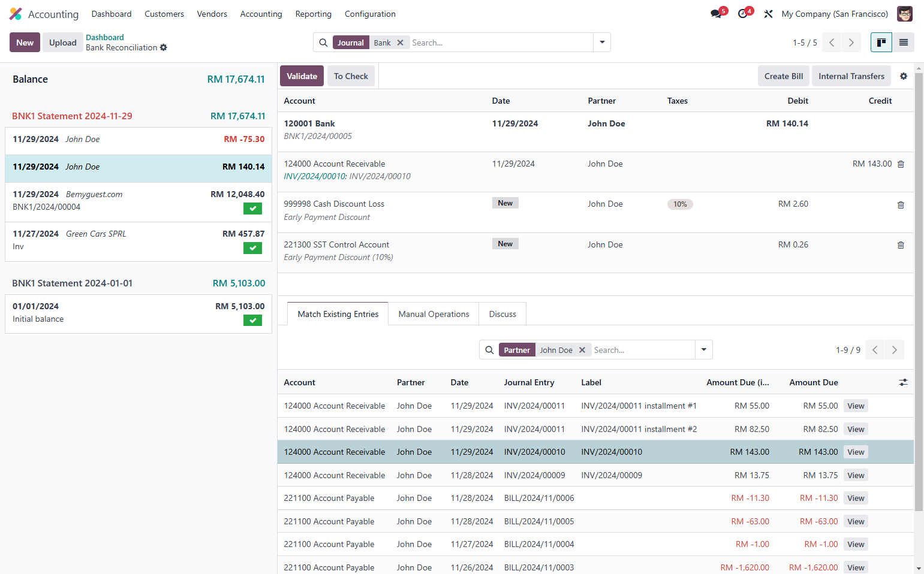Open the debug tools wrench icon

pos(768,14)
